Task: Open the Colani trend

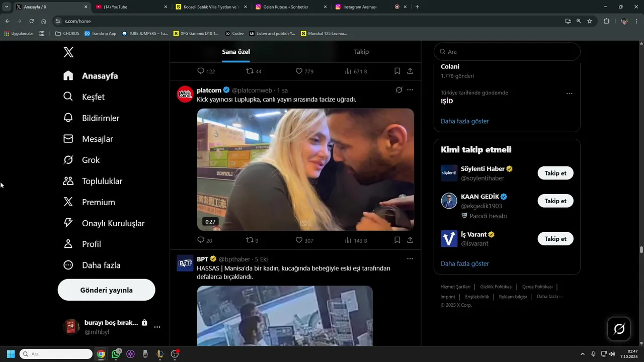Action: tap(450, 66)
